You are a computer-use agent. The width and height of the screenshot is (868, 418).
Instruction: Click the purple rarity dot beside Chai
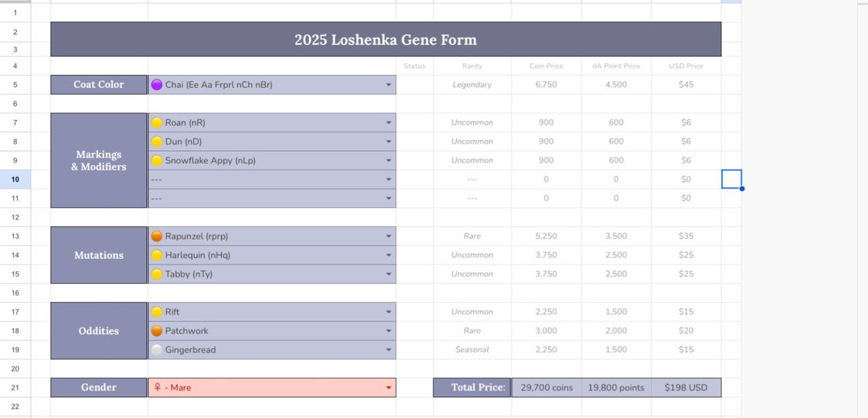click(156, 85)
